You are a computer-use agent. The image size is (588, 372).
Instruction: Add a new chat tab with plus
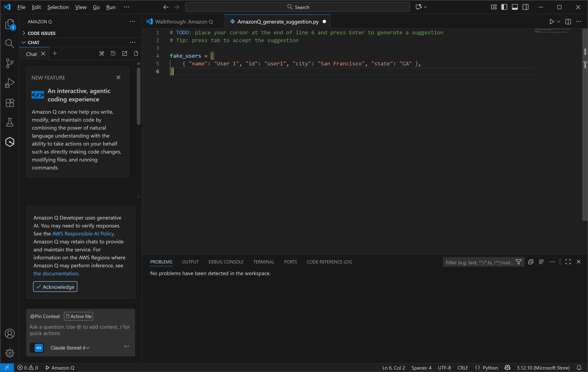tap(55, 54)
